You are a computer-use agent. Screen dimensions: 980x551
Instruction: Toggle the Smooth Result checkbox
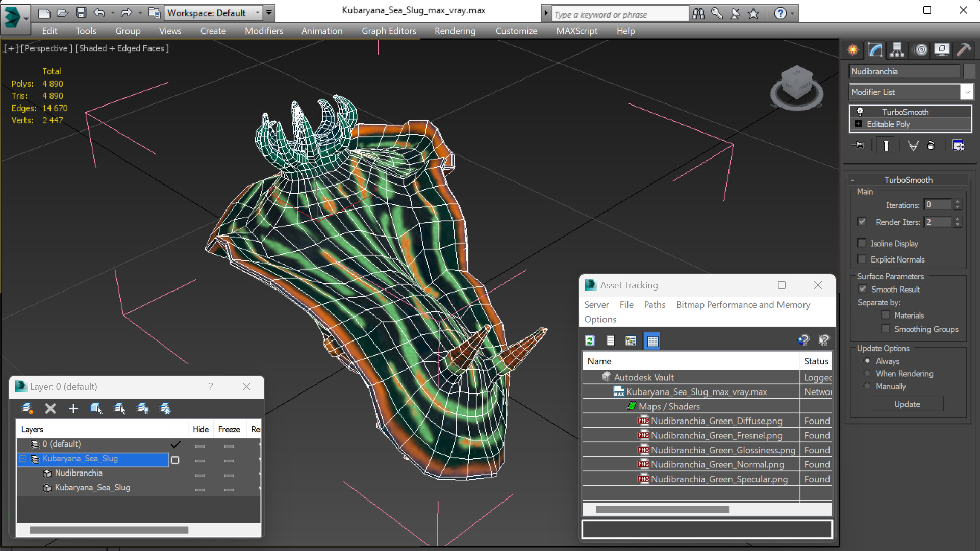pyautogui.click(x=862, y=289)
